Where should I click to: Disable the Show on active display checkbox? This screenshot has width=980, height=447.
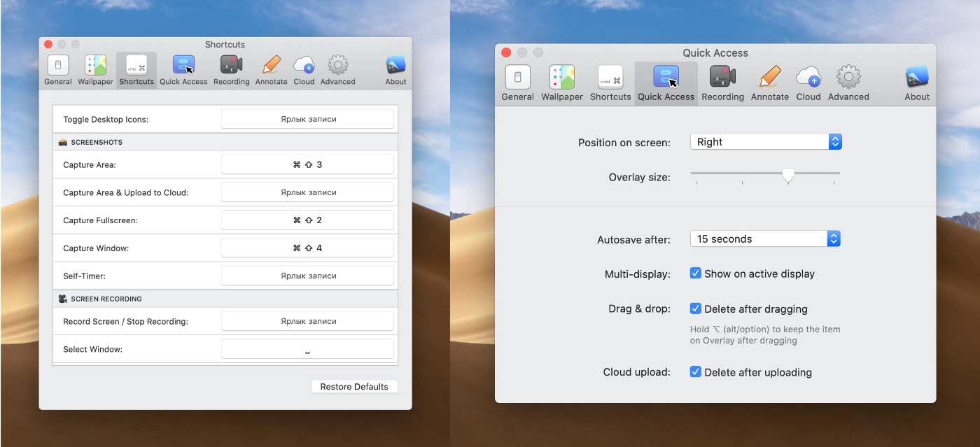click(696, 274)
